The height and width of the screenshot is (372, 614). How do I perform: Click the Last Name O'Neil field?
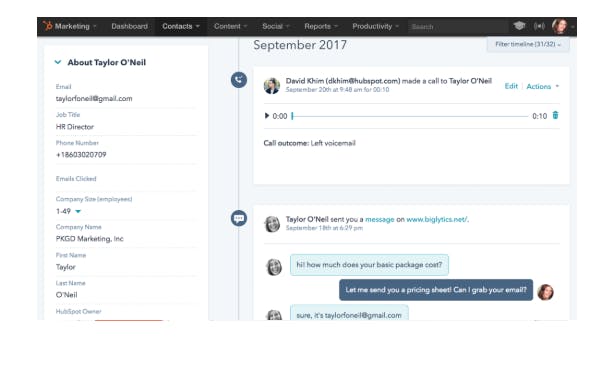pyautogui.click(x=125, y=294)
